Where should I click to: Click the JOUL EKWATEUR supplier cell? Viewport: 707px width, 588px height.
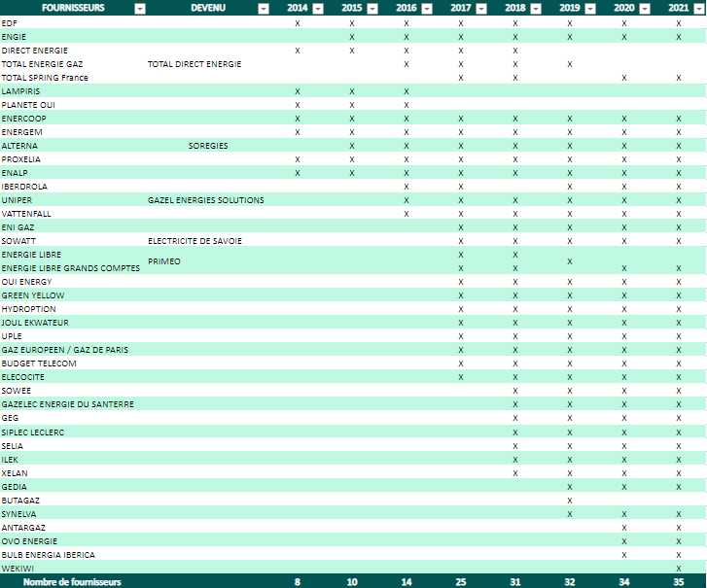click(x=73, y=322)
